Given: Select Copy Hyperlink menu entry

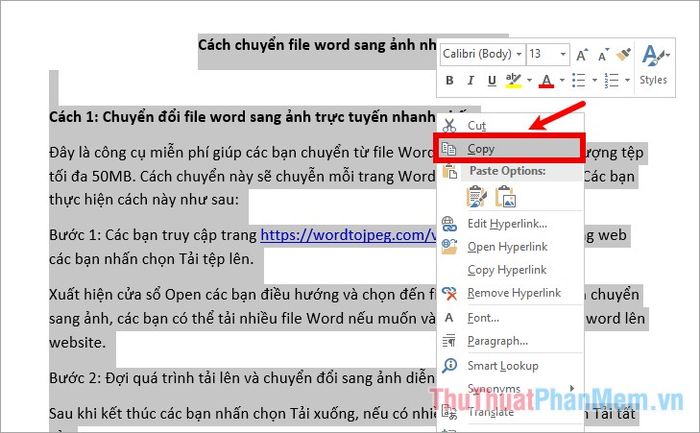Looking at the screenshot, I should point(510,270).
